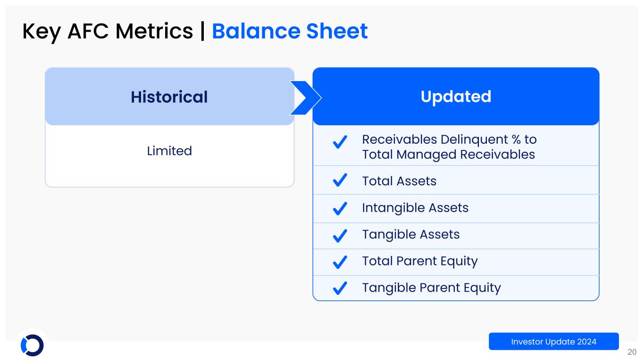Select the Updated header tab
This screenshot has width=644, height=362.
coord(456,97)
